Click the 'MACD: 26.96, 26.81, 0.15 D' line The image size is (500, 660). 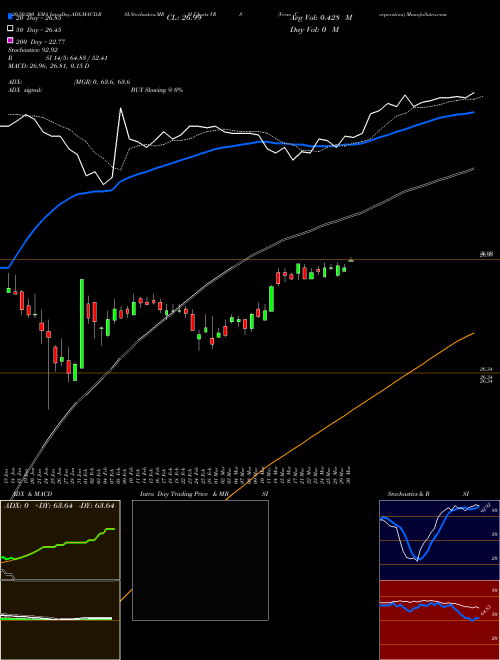coord(48,66)
